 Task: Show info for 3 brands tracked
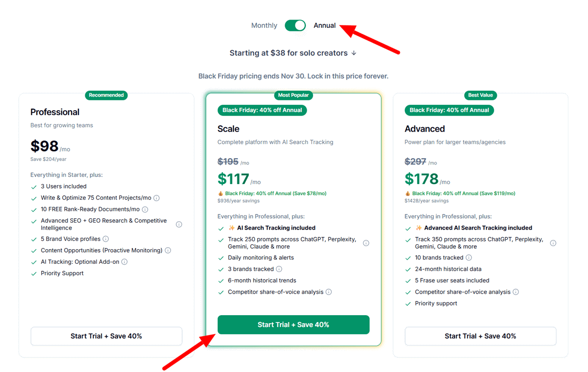click(279, 269)
